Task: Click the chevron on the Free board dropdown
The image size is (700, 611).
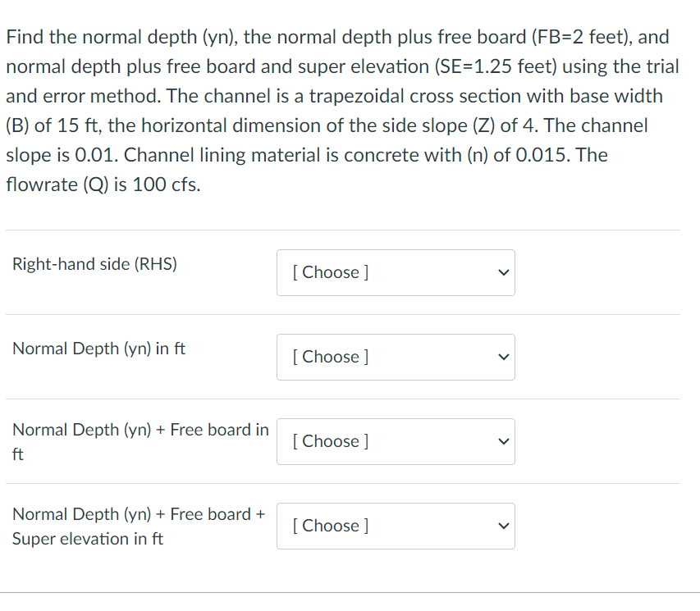Action: pos(502,441)
